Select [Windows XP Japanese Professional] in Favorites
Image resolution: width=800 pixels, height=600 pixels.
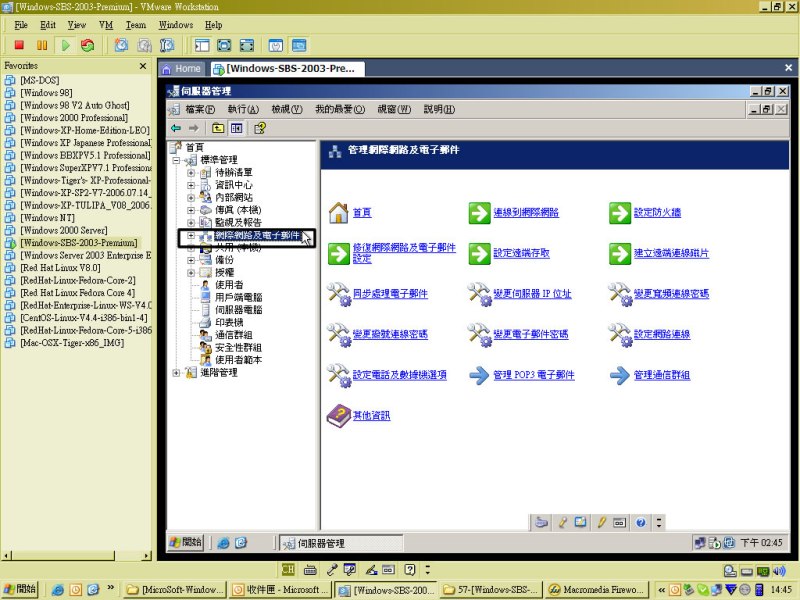[86, 143]
